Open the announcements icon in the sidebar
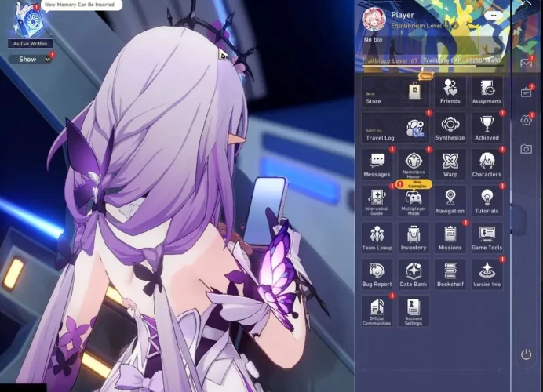 point(526,92)
